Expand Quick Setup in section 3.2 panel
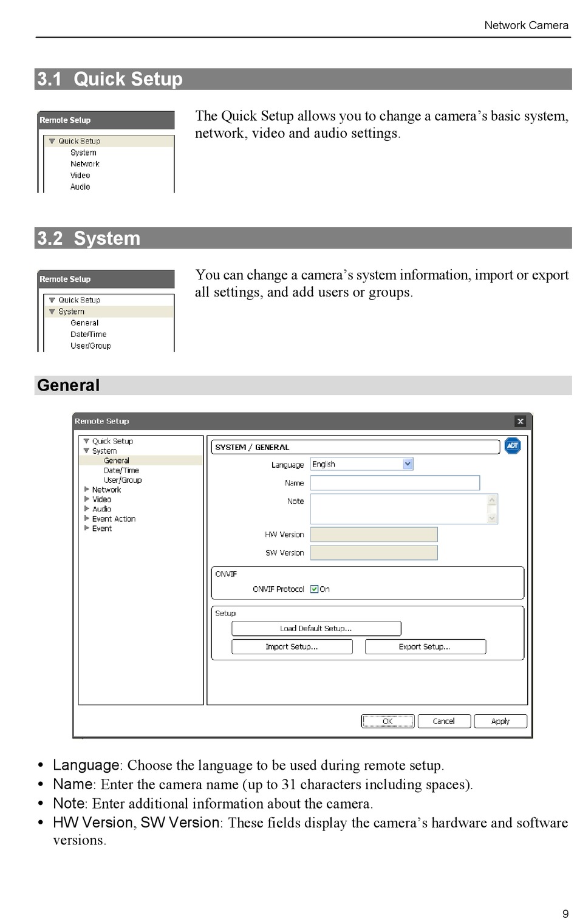Screen dimensions: 577x924 click(52, 300)
